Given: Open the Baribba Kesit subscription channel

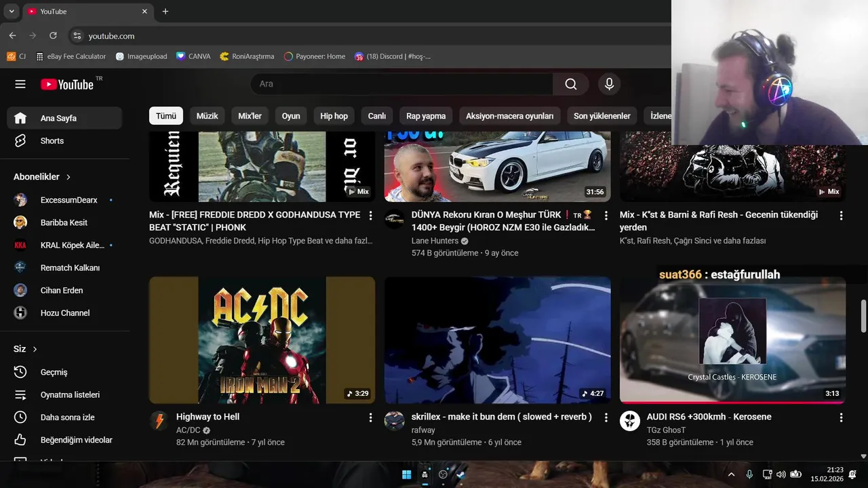Looking at the screenshot, I should (x=64, y=222).
